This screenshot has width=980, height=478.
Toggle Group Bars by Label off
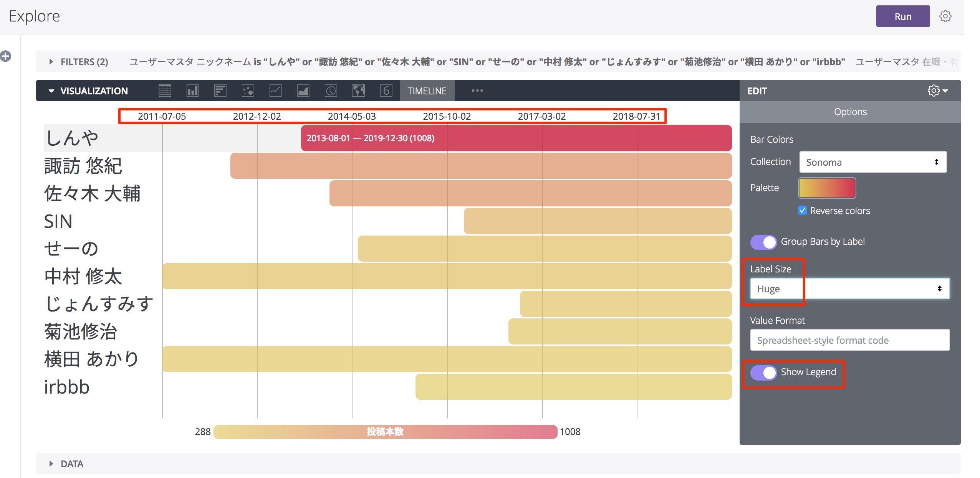click(x=763, y=242)
